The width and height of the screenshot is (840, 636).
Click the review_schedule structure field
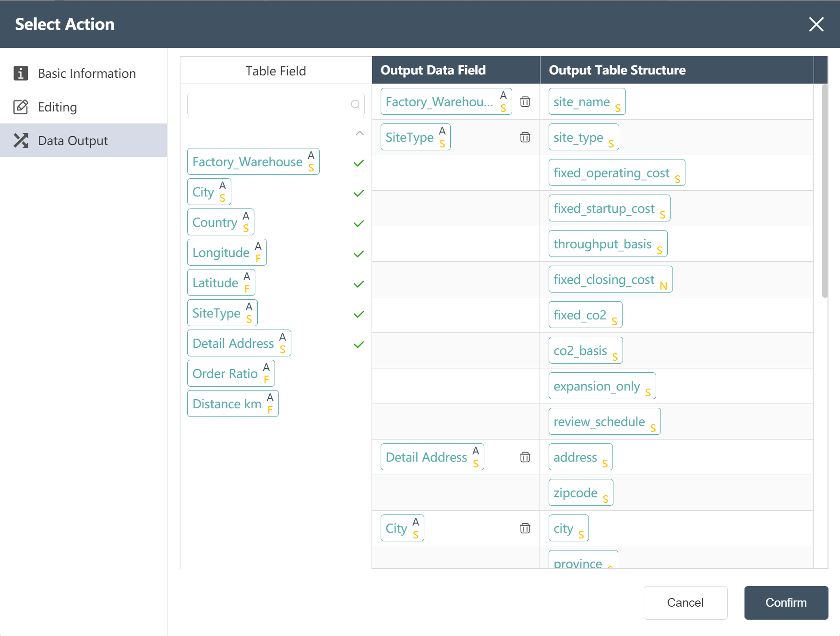(x=605, y=421)
